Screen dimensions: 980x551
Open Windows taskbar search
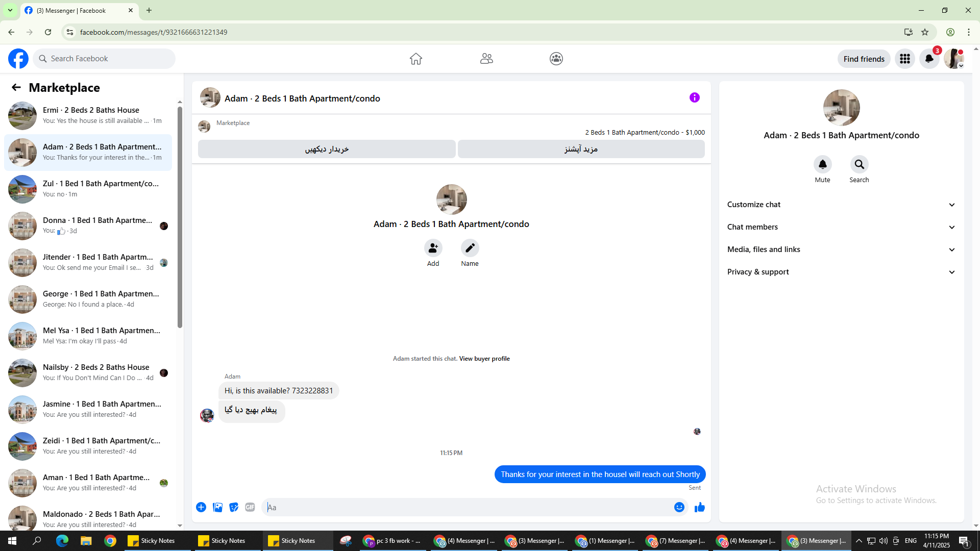click(x=37, y=541)
